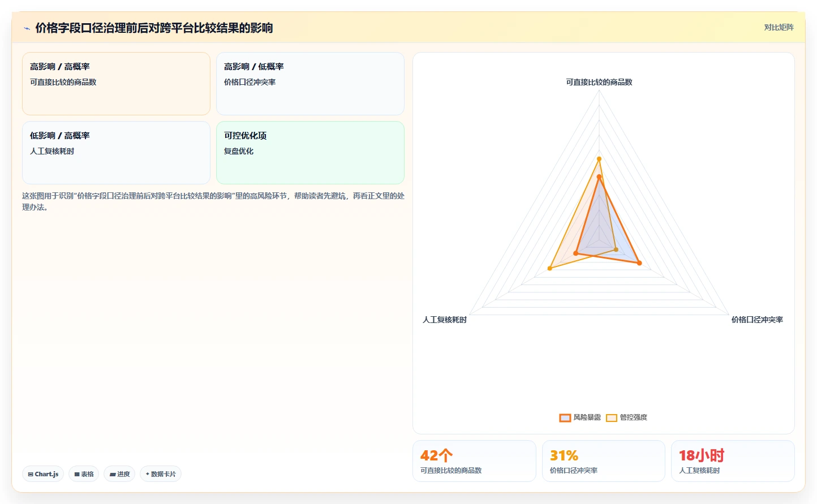Click 人工复核耗时 text in matrix card
The image size is (817, 504).
pyautogui.click(x=52, y=151)
